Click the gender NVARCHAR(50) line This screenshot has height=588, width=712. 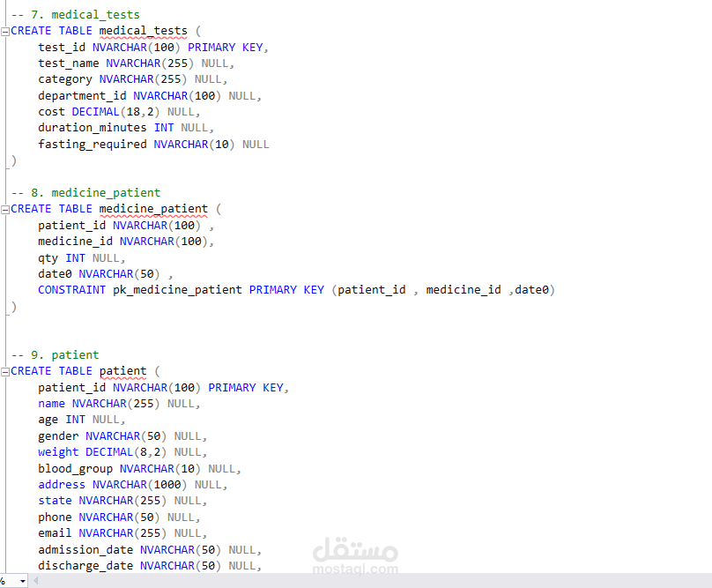click(122, 436)
